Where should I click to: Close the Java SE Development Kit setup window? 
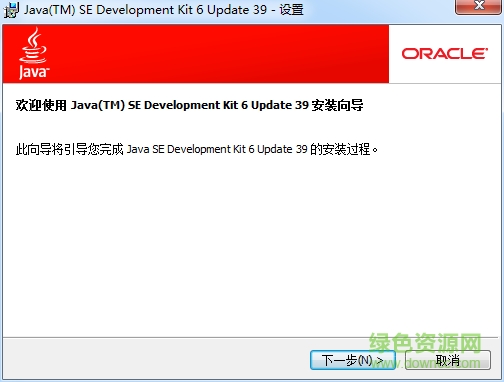tap(479, 7)
